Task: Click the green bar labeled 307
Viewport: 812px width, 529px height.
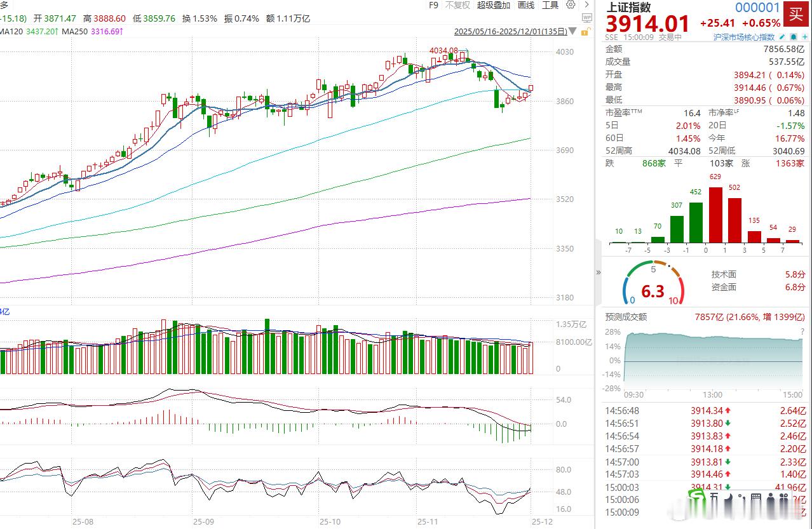Action: click(x=677, y=229)
